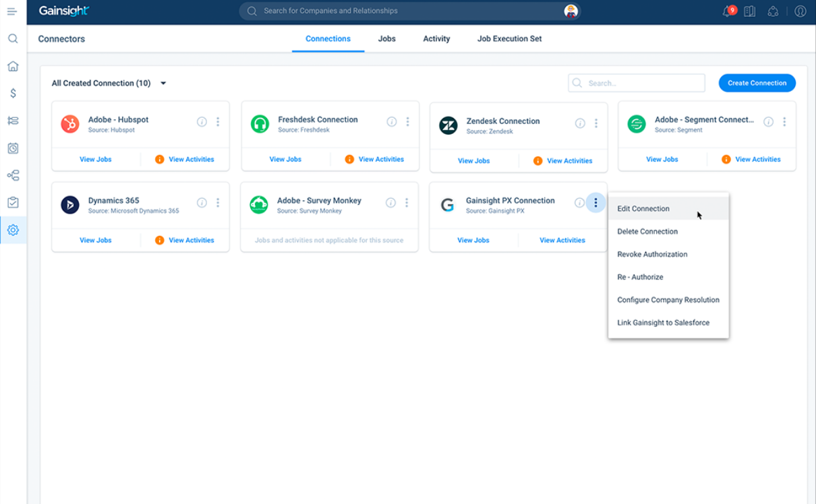This screenshot has width=816, height=504.
Task: Open the dollar sign sidebar icon
Action: point(13,93)
